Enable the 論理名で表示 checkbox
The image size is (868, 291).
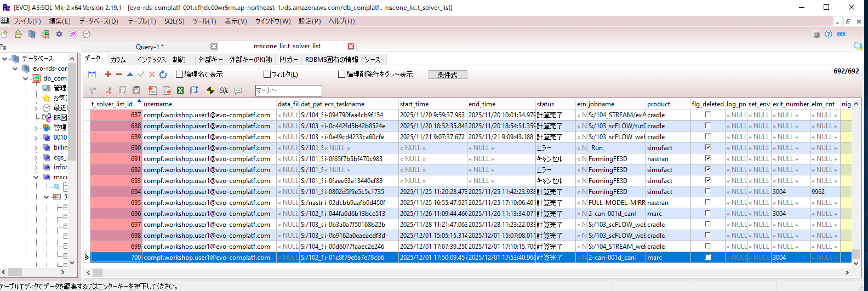179,75
